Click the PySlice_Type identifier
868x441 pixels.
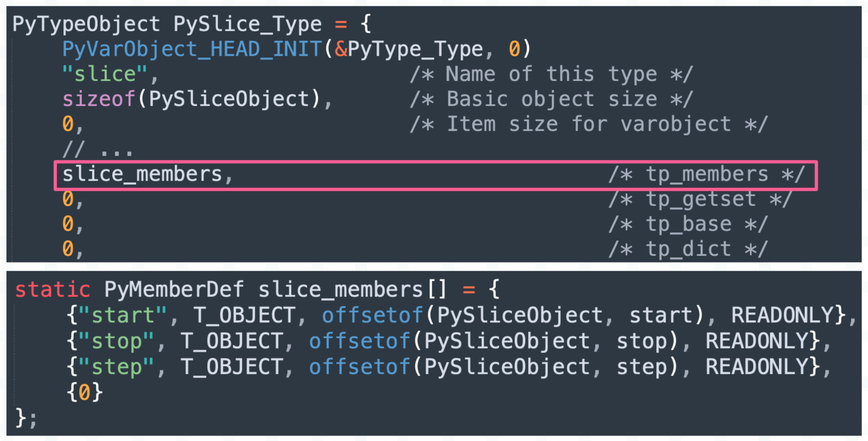(248, 24)
